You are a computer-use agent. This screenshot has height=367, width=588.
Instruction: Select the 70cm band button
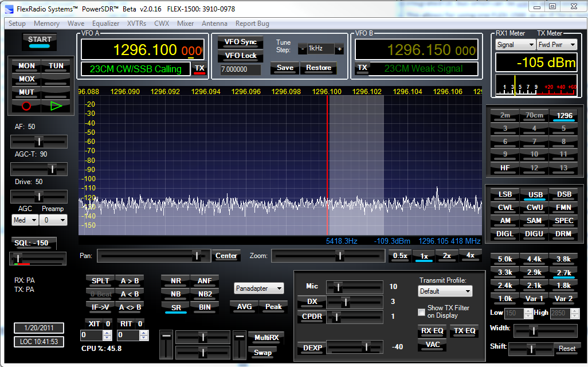534,116
